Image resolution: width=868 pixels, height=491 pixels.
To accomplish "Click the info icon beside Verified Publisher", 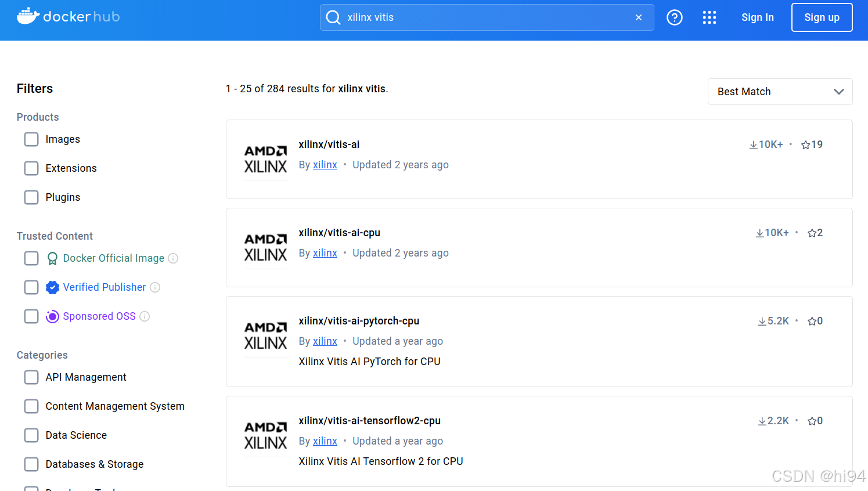I will [x=154, y=287].
